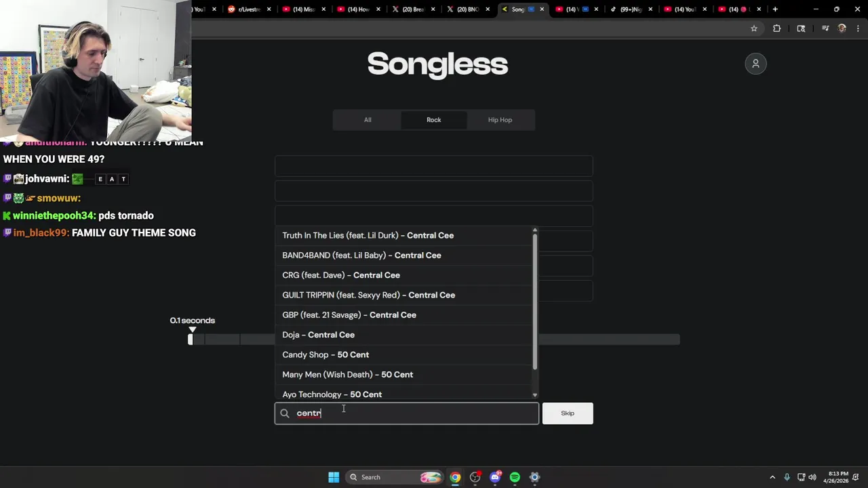Select the Rock genre tab
This screenshot has height=488, width=868.
coord(434,120)
